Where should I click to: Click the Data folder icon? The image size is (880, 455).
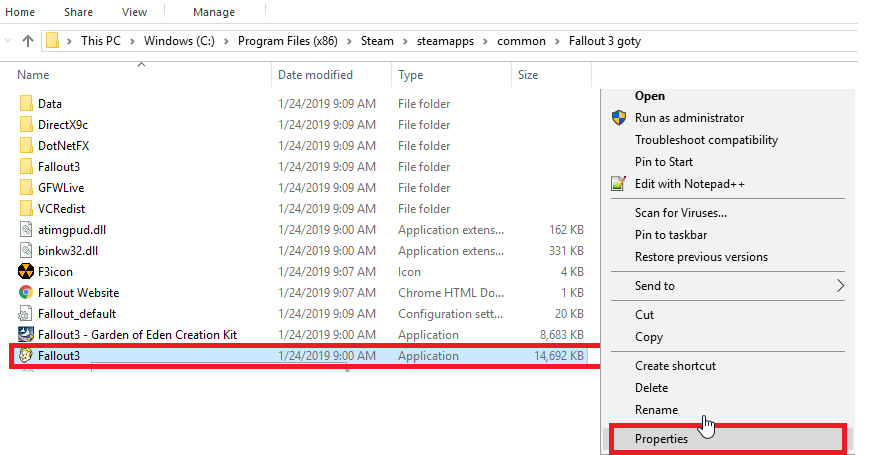coord(26,103)
